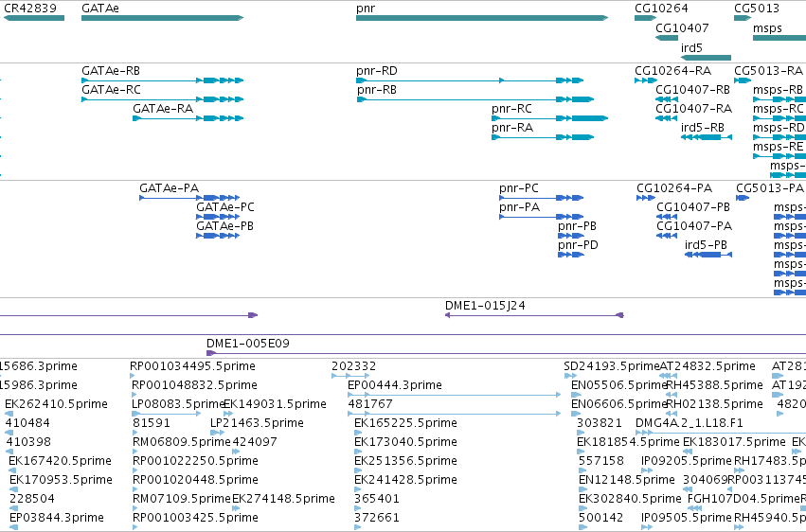The image size is (806, 532).
Task: Select transcript pnr-RD
Action: 470,80
